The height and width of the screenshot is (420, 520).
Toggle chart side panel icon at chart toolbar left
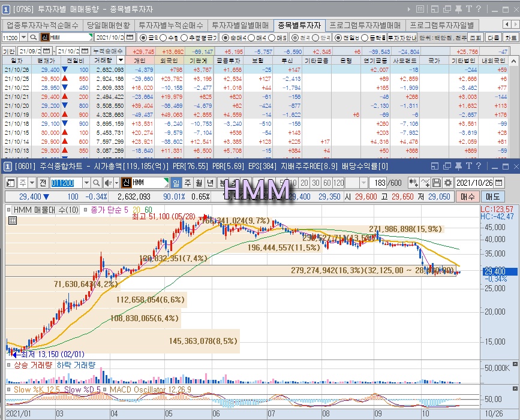pyautogui.click(x=11, y=183)
